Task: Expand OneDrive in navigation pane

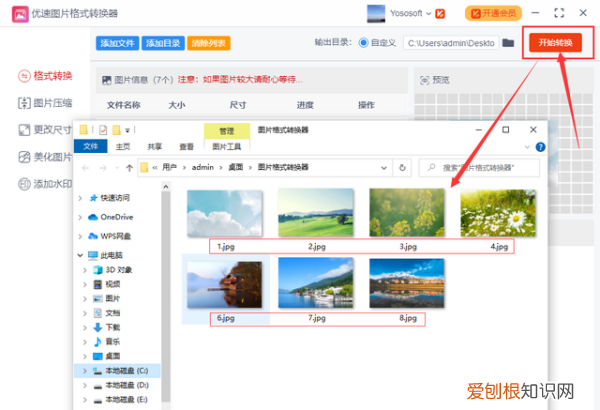Action: coord(80,217)
